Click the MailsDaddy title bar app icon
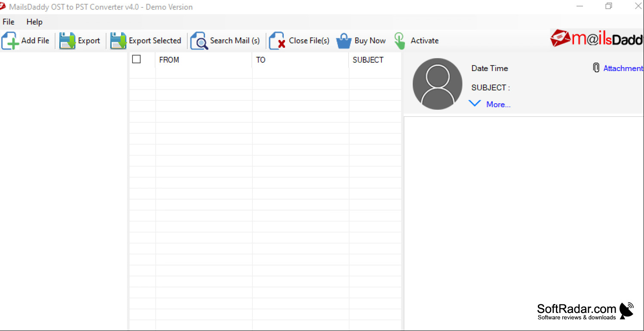 click(x=3, y=6)
